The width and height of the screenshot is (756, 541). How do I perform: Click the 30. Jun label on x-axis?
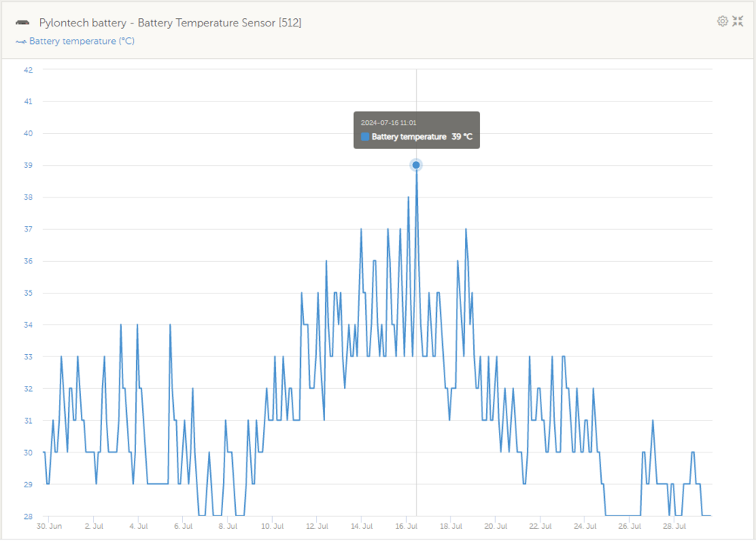(51, 525)
